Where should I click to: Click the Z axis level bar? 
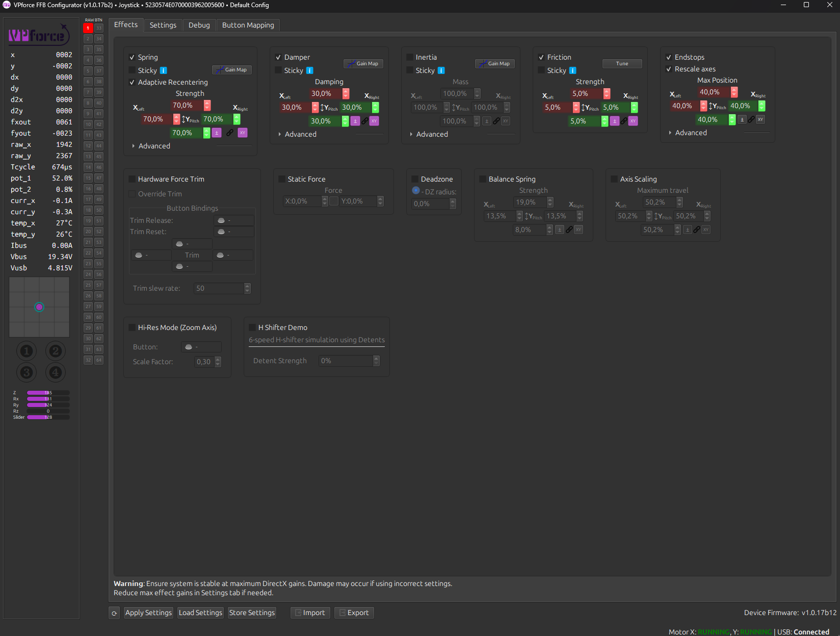coord(48,393)
